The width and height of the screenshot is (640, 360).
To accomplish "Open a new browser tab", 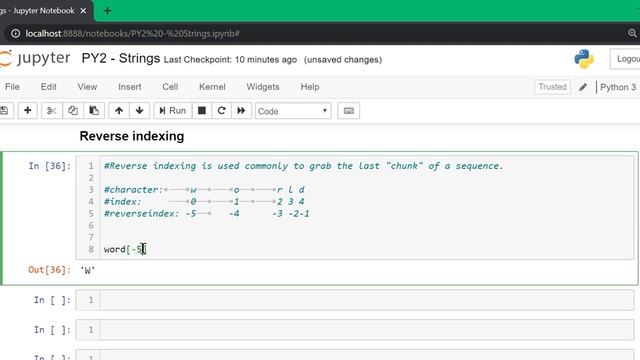I will pos(107,11).
